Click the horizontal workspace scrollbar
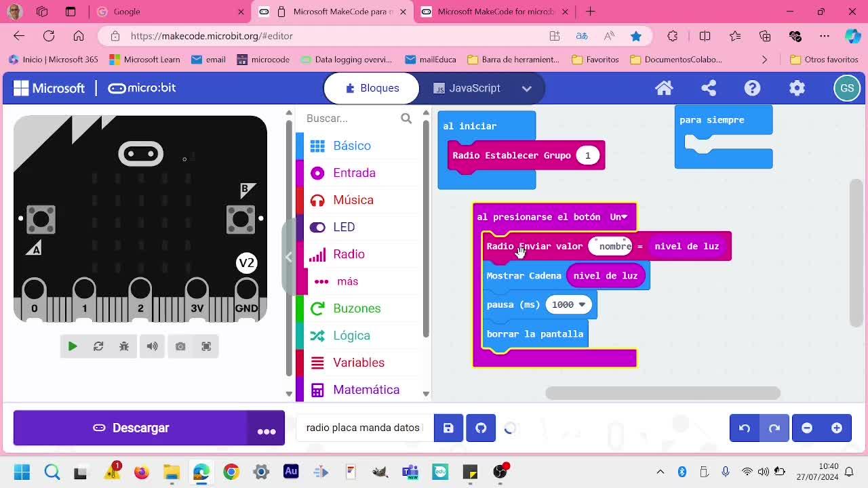This screenshot has height=488, width=868. [x=663, y=393]
